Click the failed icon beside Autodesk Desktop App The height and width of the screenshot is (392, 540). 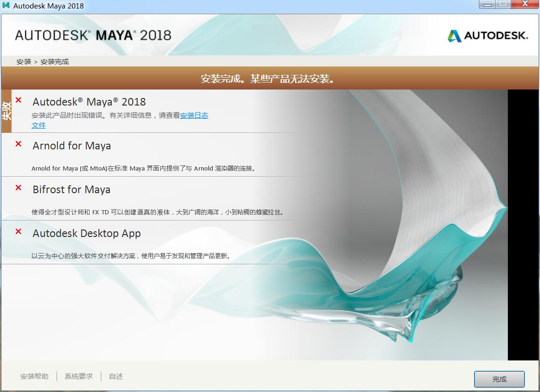point(18,231)
